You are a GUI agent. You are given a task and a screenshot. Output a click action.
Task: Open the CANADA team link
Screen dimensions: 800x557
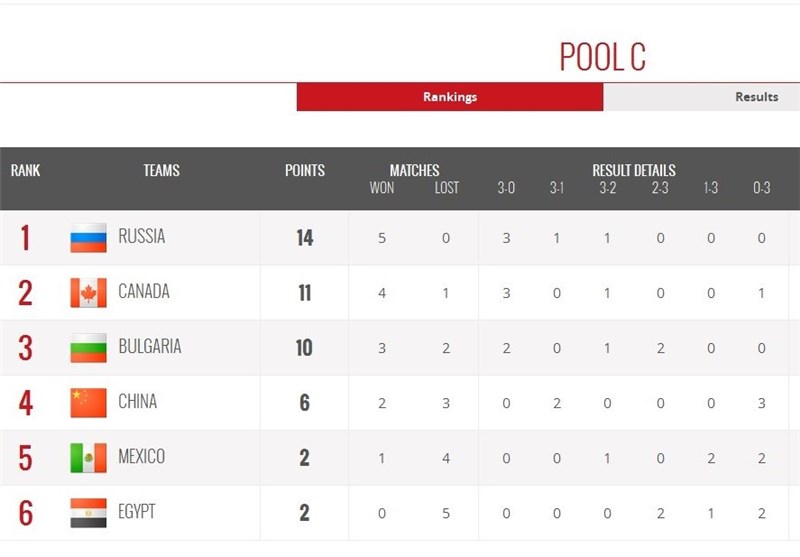point(144,292)
